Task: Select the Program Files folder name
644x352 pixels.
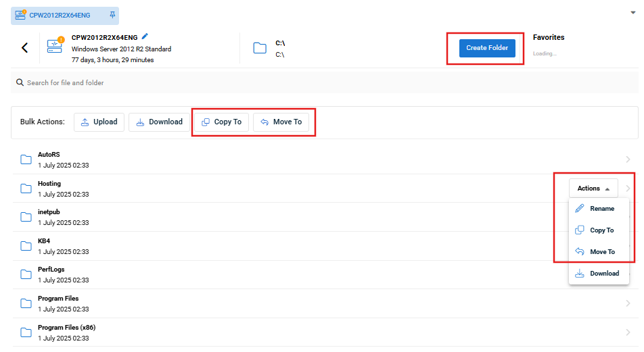Action: tap(58, 298)
